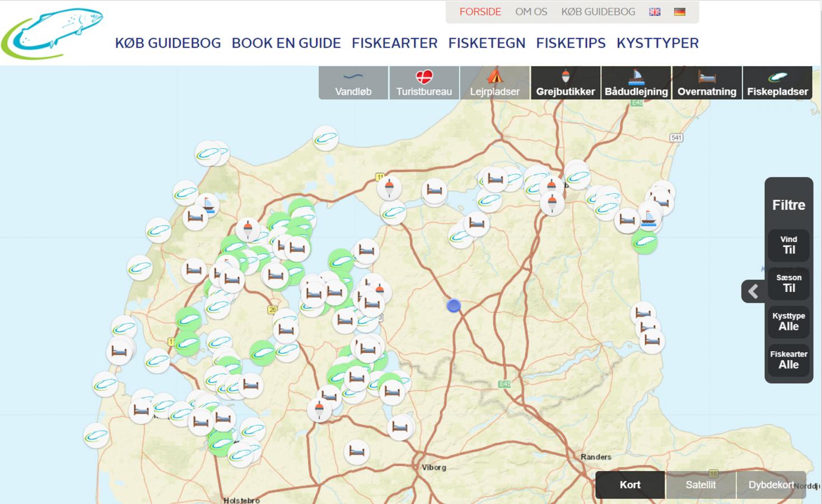Open the FISKETIPS menu
Viewport: 822px width, 504px height.
pyautogui.click(x=571, y=43)
